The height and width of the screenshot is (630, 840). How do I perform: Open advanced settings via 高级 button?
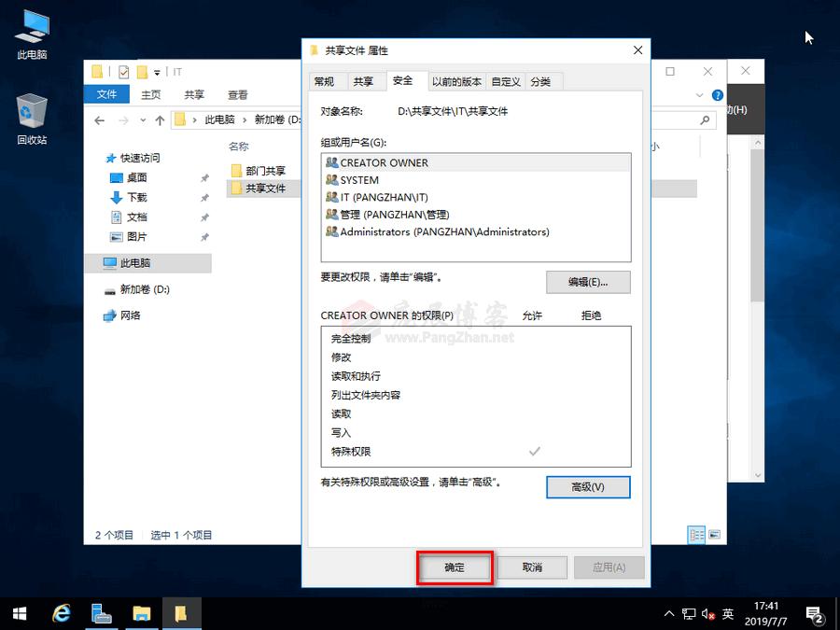(588, 486)
